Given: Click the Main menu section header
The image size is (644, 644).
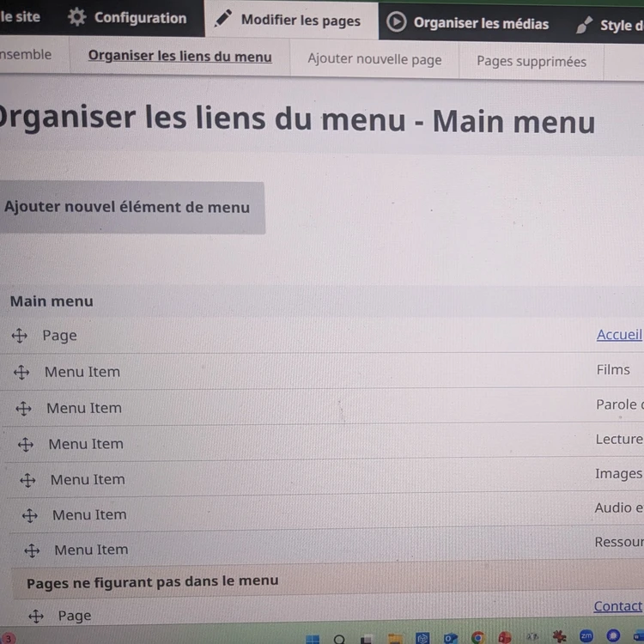Looking at the screenshot, I should [52, 301].
